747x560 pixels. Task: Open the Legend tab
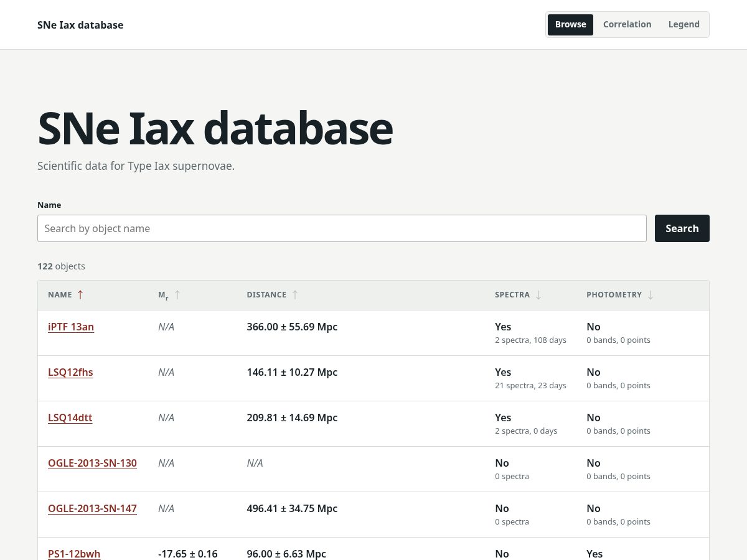click(684, 25)
